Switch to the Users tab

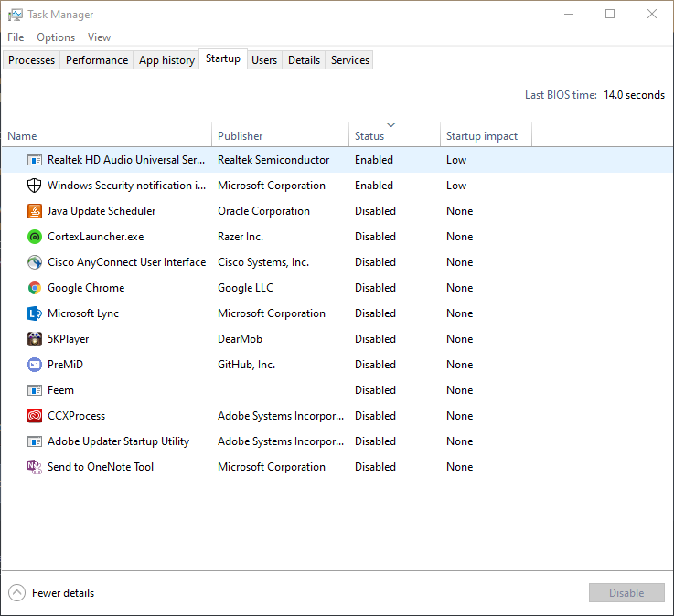click(264, 60)
